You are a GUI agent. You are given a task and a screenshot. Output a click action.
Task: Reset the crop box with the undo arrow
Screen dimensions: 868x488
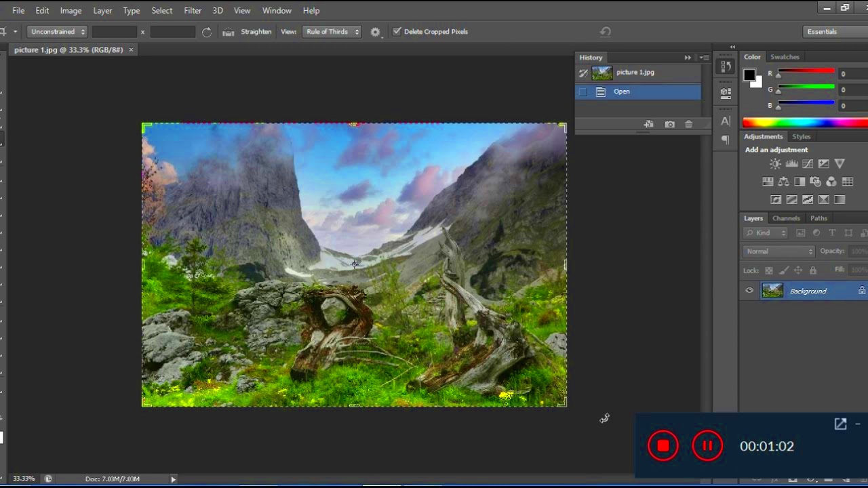coord(606,32)
